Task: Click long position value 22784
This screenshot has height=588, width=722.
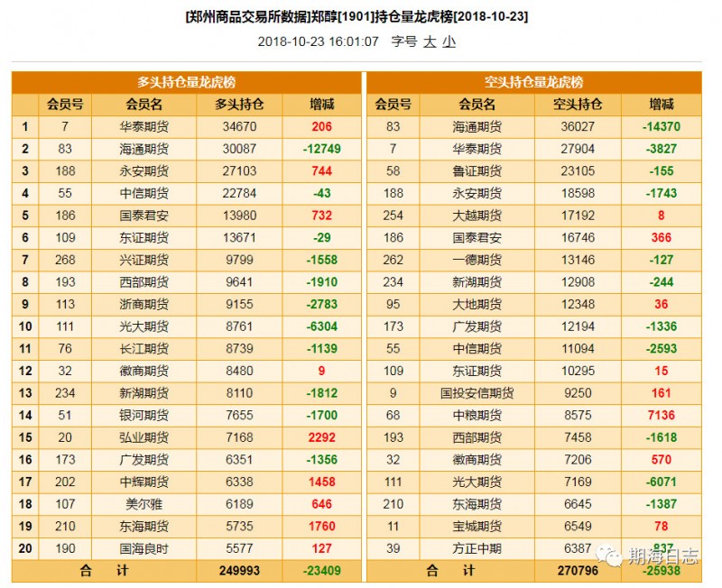Action: (239, 193)
